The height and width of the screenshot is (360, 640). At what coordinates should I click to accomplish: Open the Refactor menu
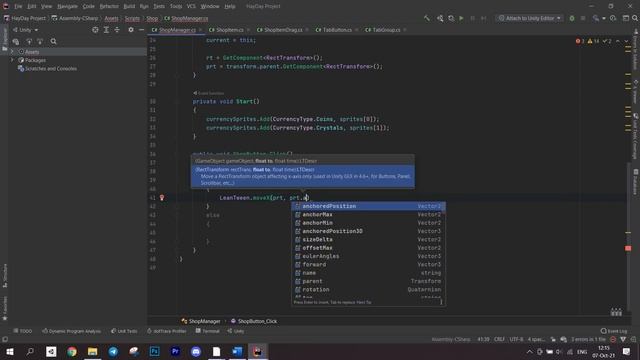pos(109,7)
